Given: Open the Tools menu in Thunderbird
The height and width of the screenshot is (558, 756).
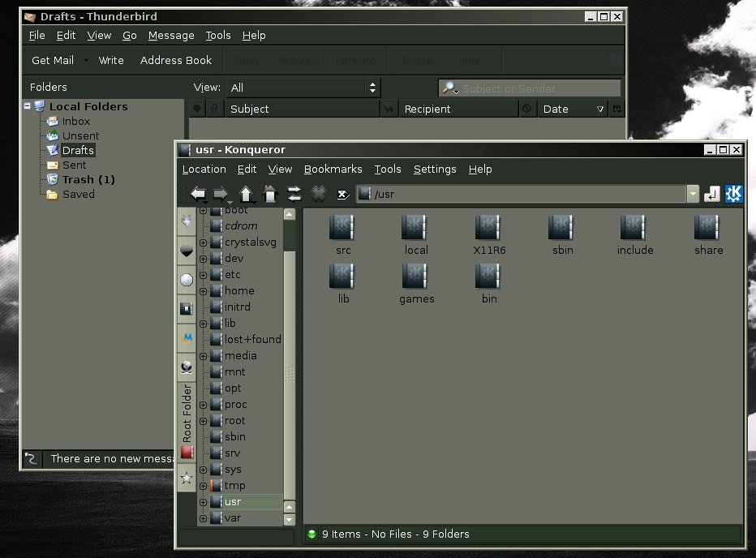Looking at the screenshot, I should coord(218,36).
